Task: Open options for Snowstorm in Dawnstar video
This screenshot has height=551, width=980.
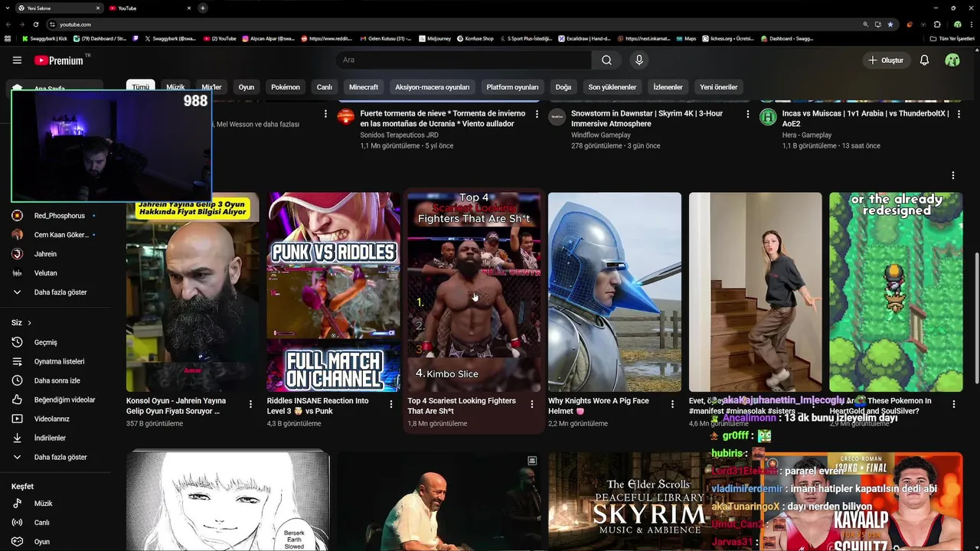Action: (748, 114)
